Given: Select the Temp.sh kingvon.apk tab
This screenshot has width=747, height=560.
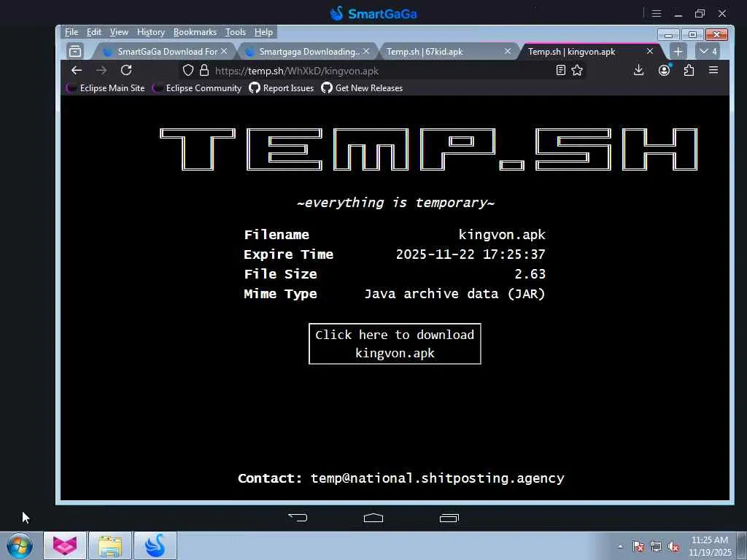Looking at the screenshot, I should click(x=591, y=52).
